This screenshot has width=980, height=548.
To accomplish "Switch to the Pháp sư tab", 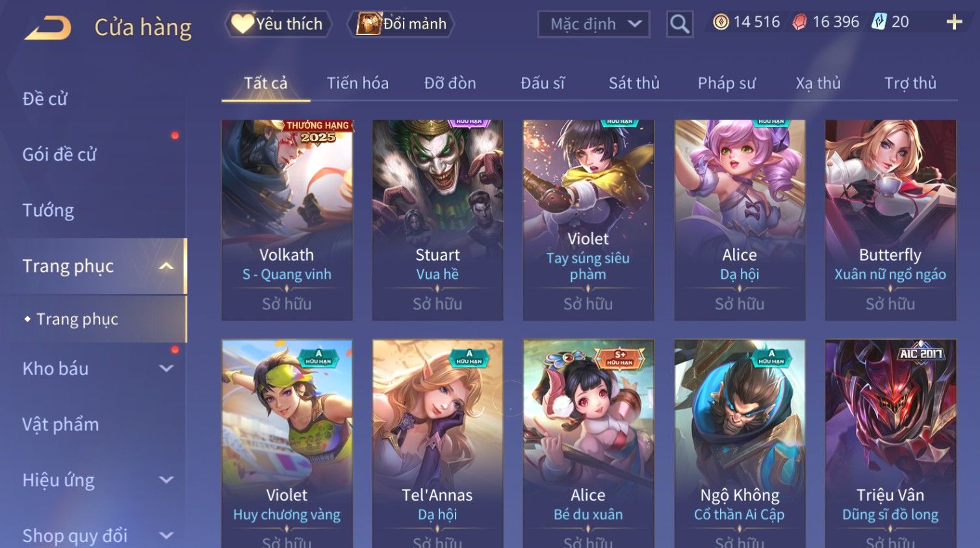I will [x=727, y=83].
